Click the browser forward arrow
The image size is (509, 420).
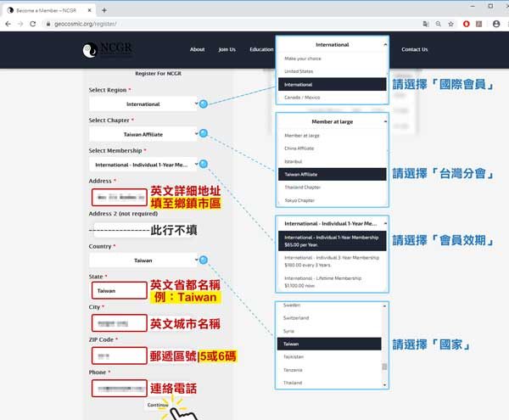[20, 24]
